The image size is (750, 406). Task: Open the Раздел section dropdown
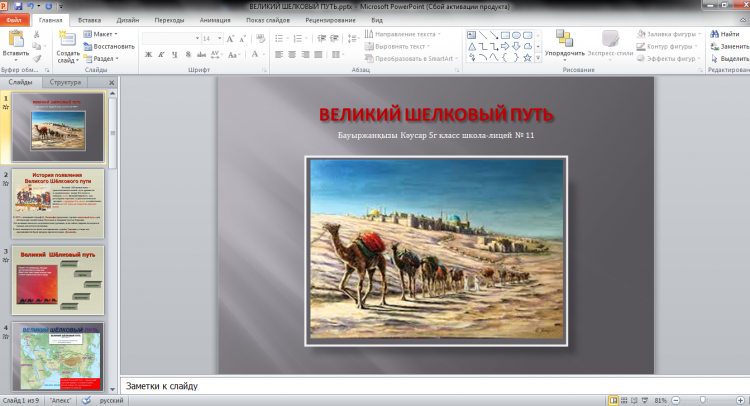(101, 58)
